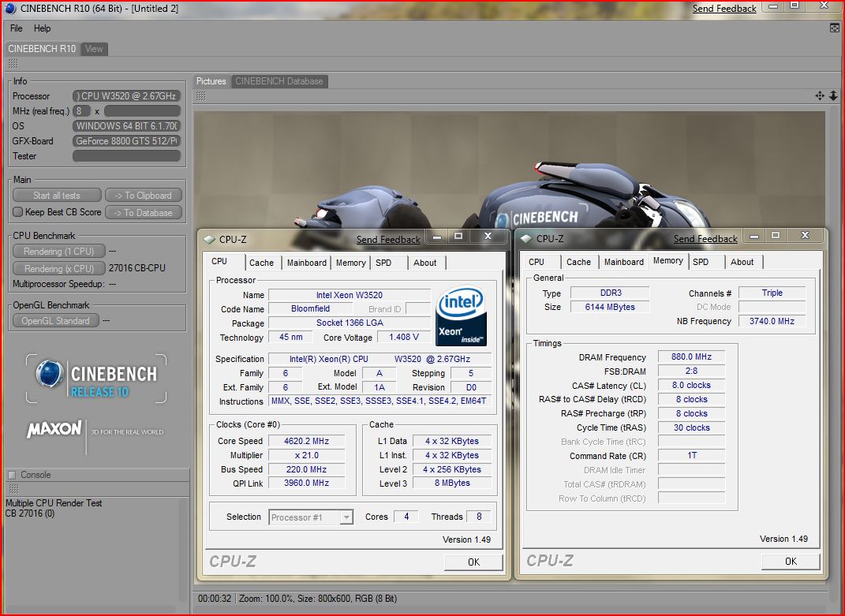
Task: Open SPD tab in right CPU-Z window
Action: point(701,262)
